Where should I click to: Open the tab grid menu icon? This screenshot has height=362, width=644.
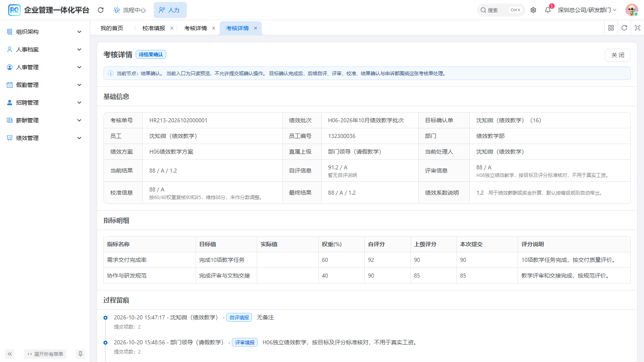(611, 28)
